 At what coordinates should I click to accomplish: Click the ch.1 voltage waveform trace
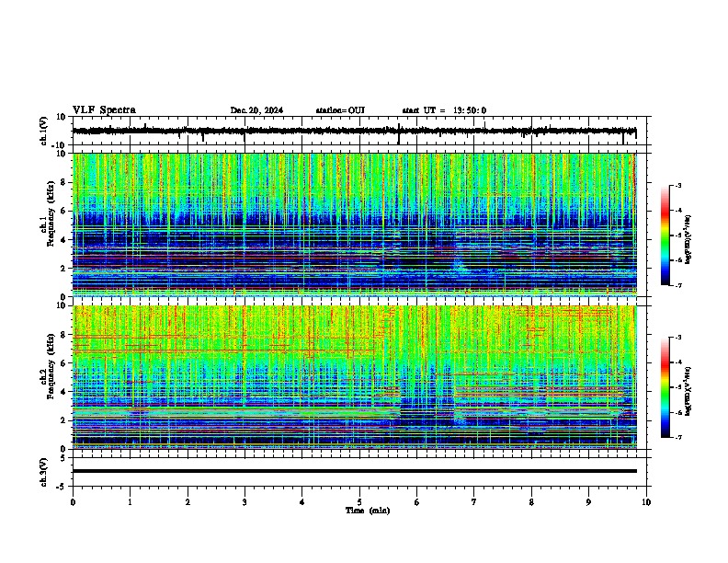pyautogui.click(x=354, y=132)
